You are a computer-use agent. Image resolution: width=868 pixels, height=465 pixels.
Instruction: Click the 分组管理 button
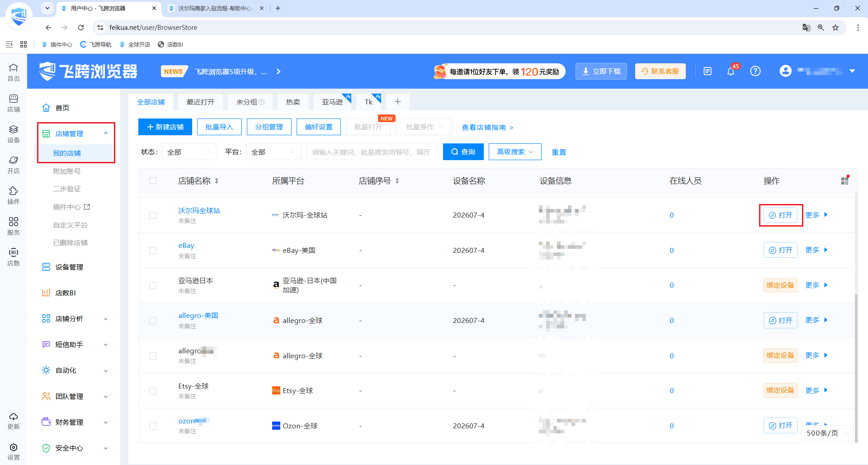click(x=269, y=127)
